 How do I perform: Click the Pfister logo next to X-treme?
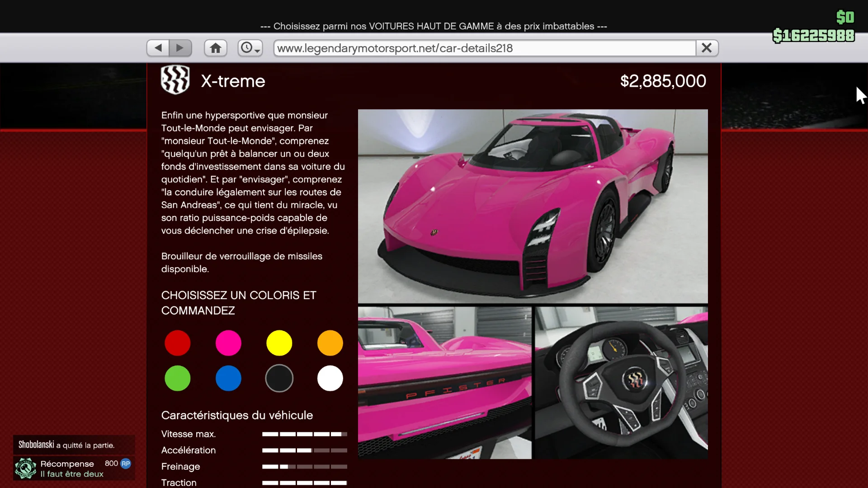click(175, 80)
